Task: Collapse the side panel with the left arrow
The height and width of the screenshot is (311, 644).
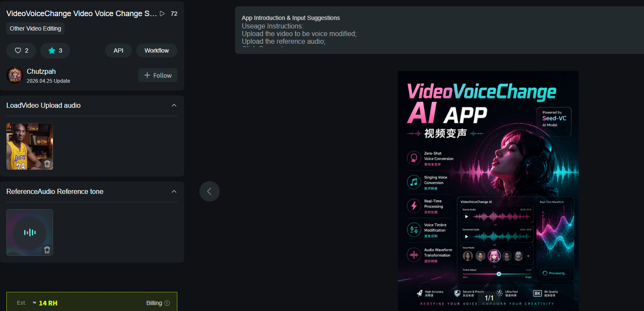Action: [x=210, y=191]
